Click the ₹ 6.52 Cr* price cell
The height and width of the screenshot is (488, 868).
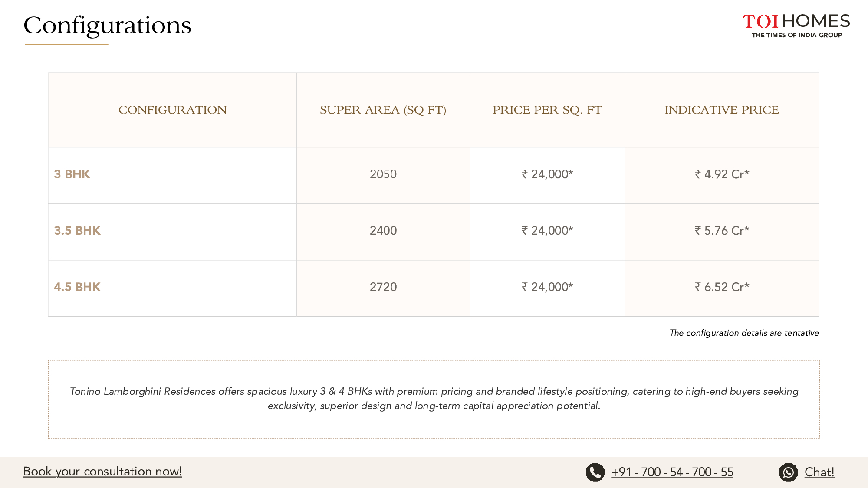(722, 287)
